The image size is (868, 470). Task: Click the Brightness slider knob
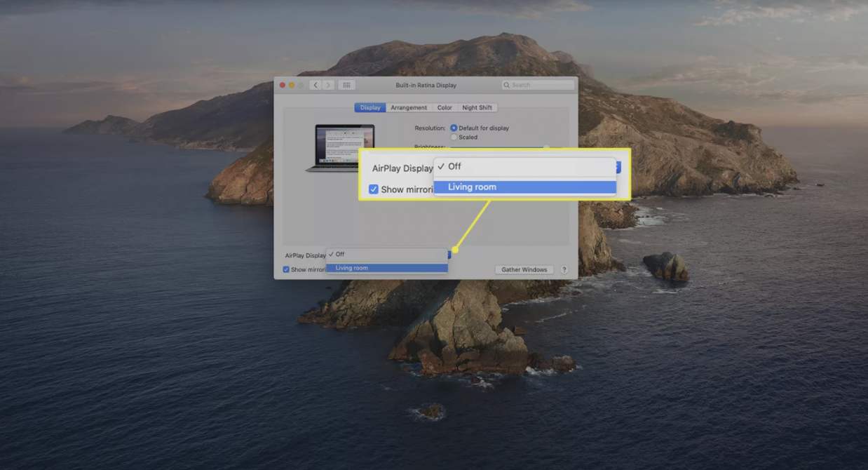point(546,147)
